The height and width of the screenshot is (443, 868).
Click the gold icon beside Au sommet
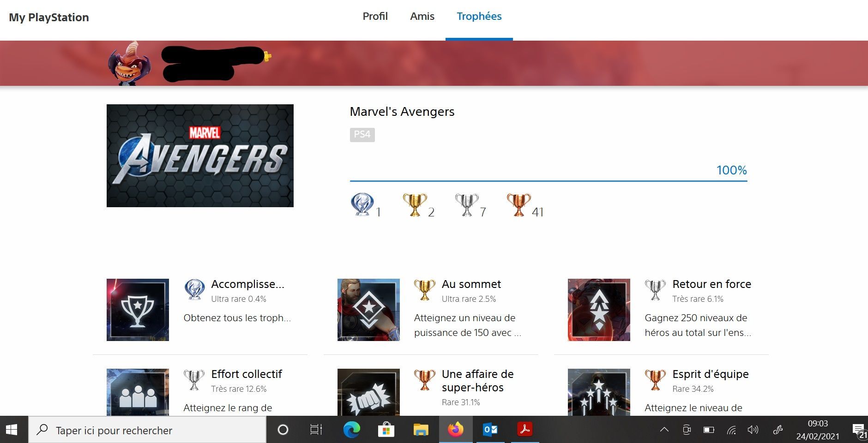(x=424, y=290)
